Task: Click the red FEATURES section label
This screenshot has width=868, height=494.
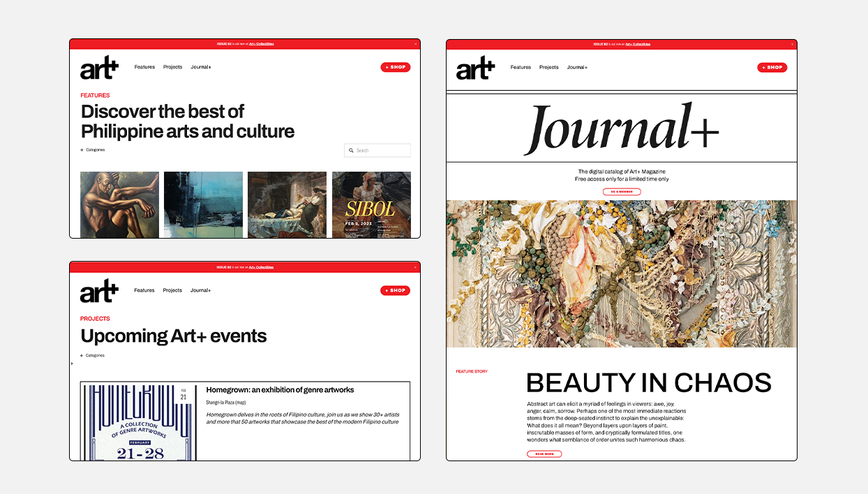Action: [95, 96]
